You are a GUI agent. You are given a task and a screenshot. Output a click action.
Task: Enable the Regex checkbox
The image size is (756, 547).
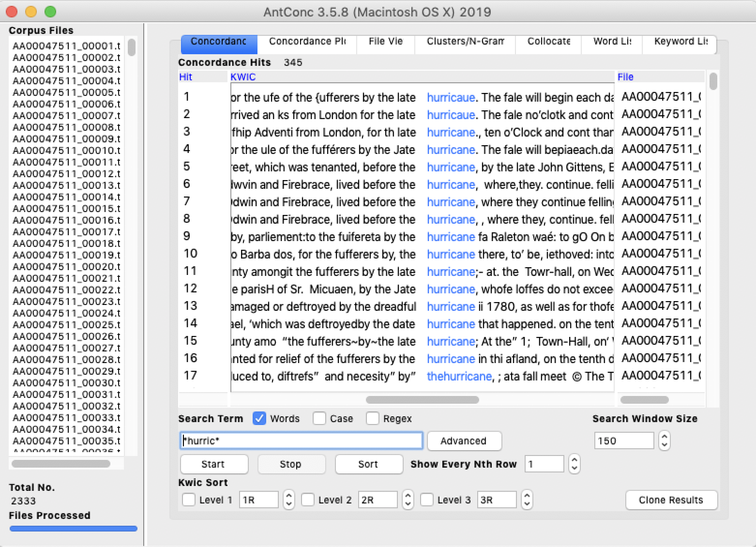[373, 419]
